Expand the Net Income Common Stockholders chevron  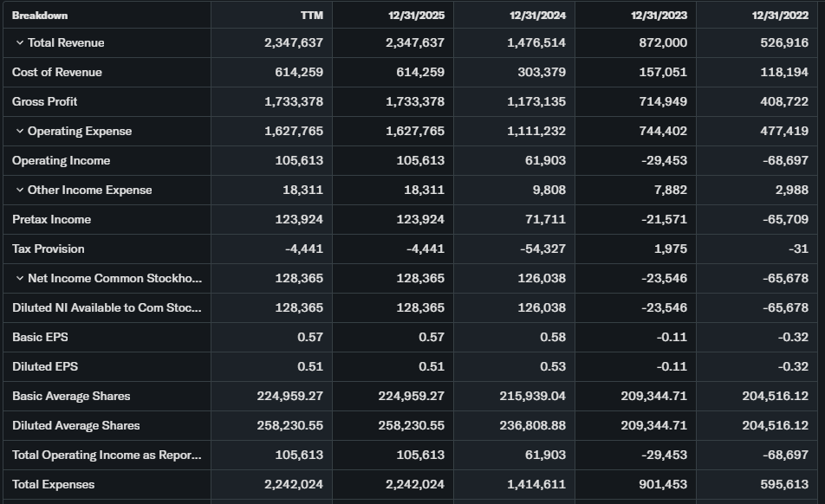20,279
